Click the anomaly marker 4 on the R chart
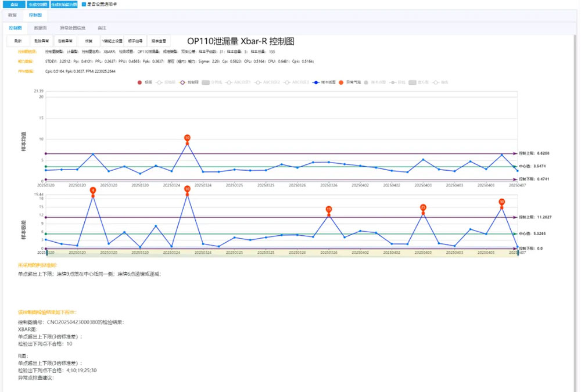 pos(93,190)
